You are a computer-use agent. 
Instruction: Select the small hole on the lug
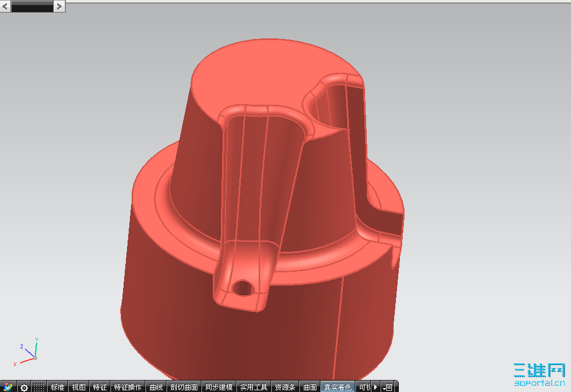243,288
